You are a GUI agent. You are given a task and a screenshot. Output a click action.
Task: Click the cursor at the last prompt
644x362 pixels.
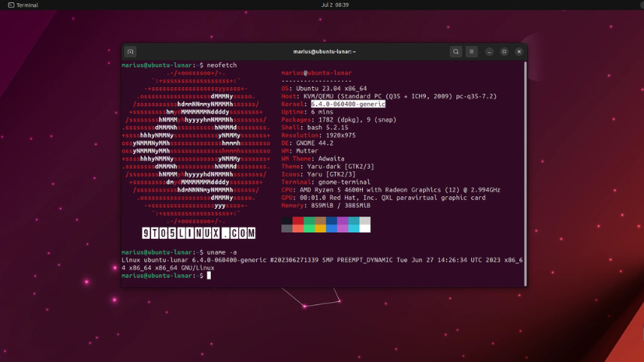pos(209,276)
